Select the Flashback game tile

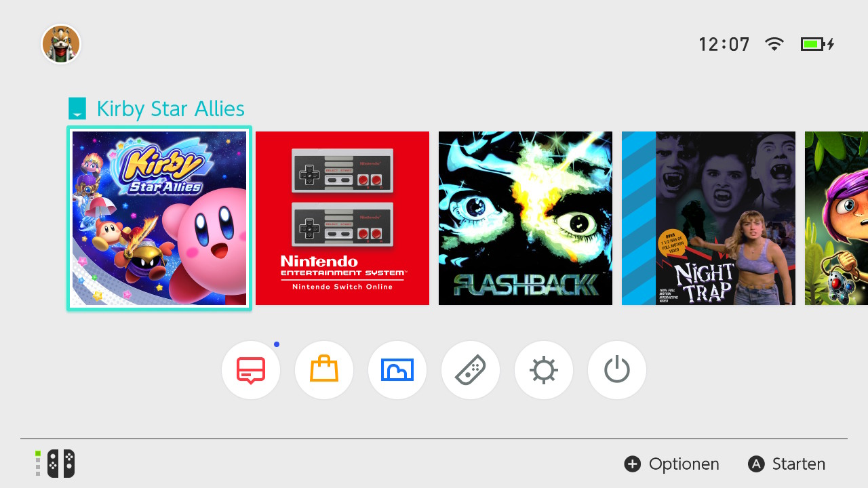[x=526, y=218]
